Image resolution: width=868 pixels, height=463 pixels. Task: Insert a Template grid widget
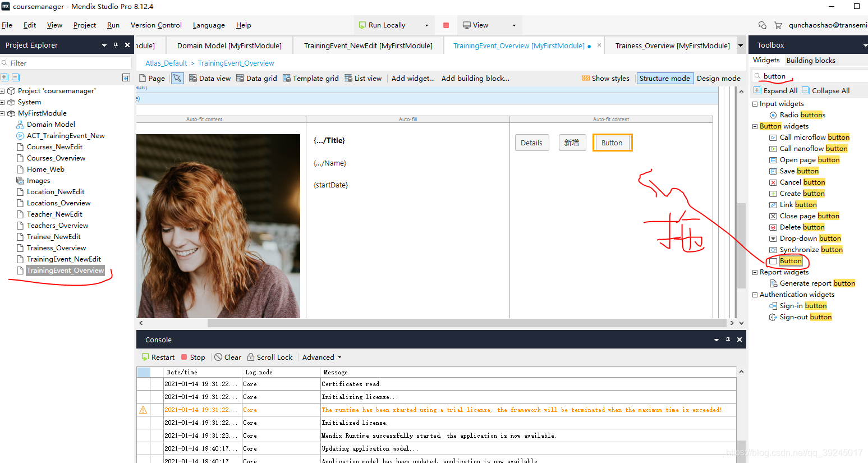[x=310, y=79]
